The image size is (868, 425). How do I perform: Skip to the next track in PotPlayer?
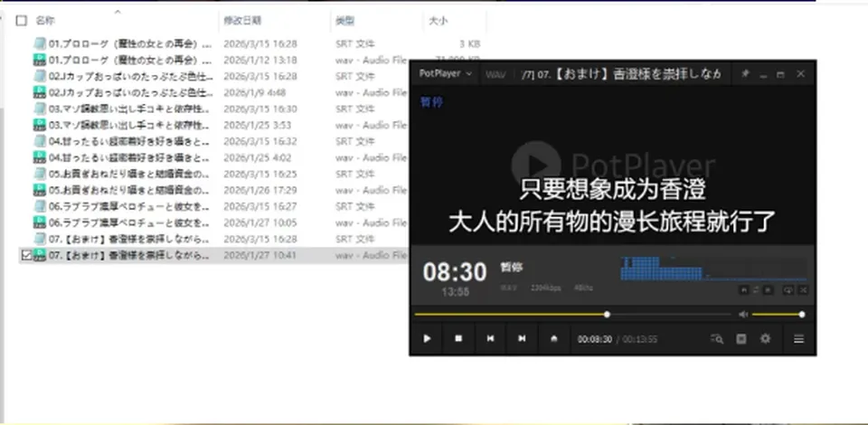point(522,339)
